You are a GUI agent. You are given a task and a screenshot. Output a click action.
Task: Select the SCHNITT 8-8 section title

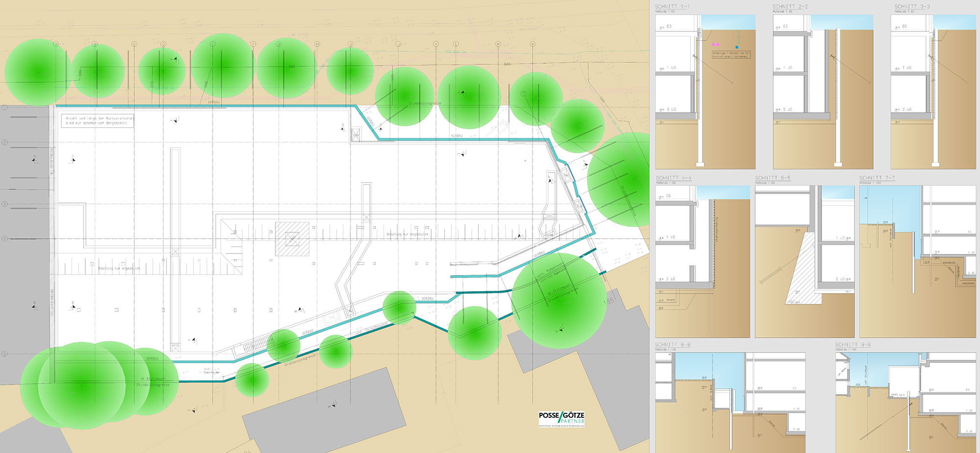coord(672,345)
